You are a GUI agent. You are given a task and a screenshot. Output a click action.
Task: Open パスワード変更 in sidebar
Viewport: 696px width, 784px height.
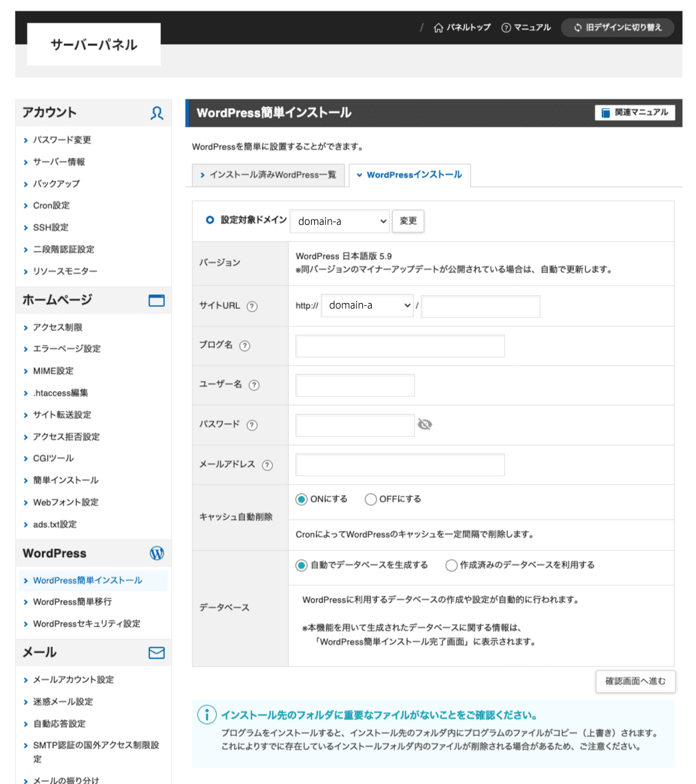point(62,140)
